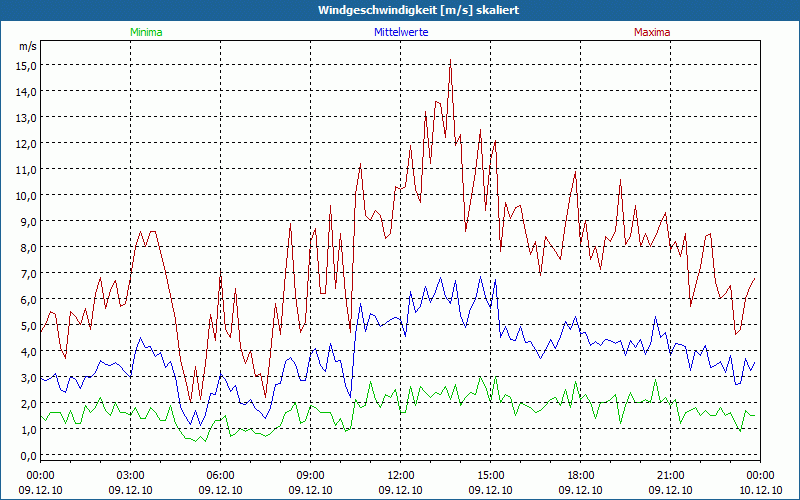Click the 06:00 time axis marker
The image size is (800, 500).
[x=221, y=475]
